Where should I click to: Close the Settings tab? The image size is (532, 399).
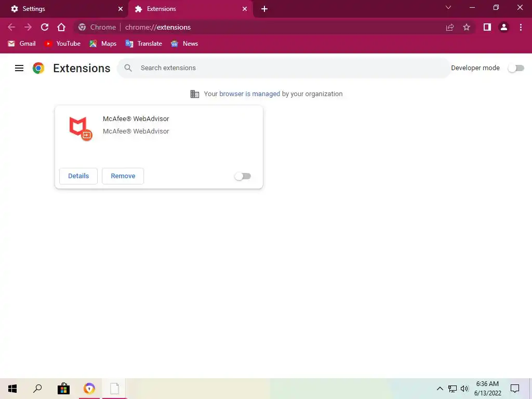pyautogui.click(x=121, y=9)
